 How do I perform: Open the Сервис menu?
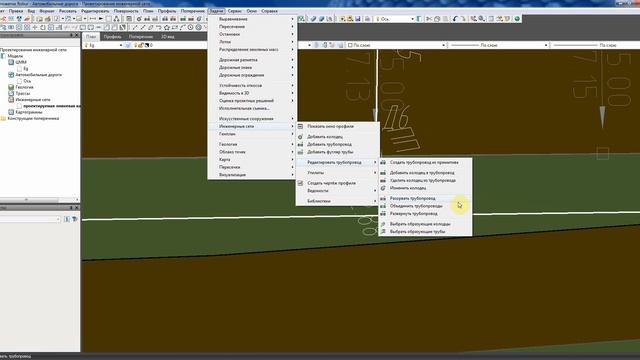(234, 11)
